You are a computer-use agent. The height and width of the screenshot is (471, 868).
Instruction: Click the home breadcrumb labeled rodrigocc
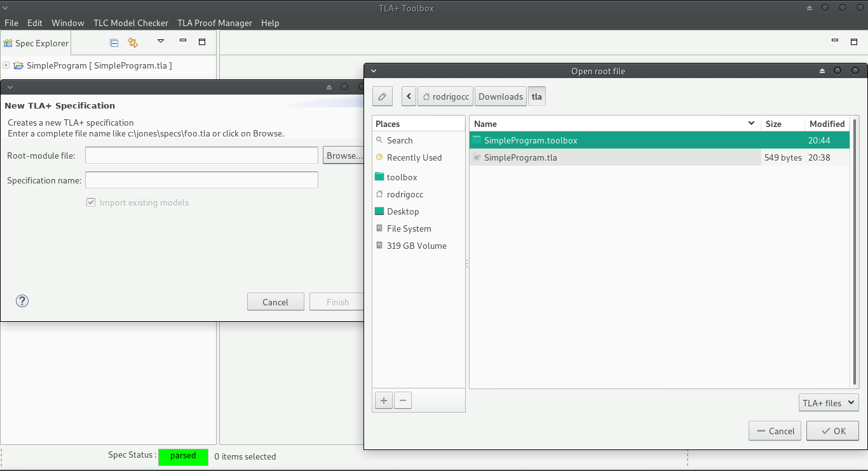pos(445,96)
